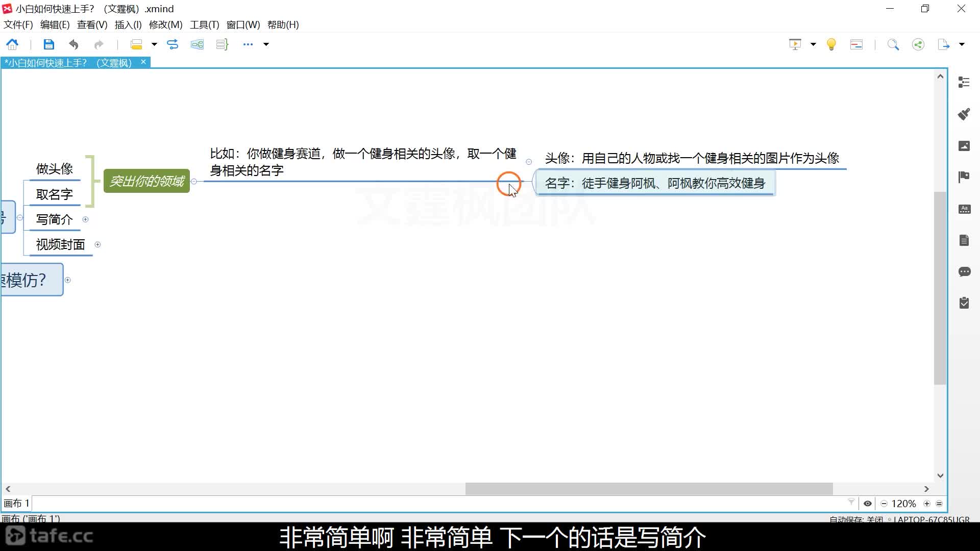980x551 pixels.
Task: Open brainstorming mode with the lightbulb icon
Action: click(x=831, y=44)
